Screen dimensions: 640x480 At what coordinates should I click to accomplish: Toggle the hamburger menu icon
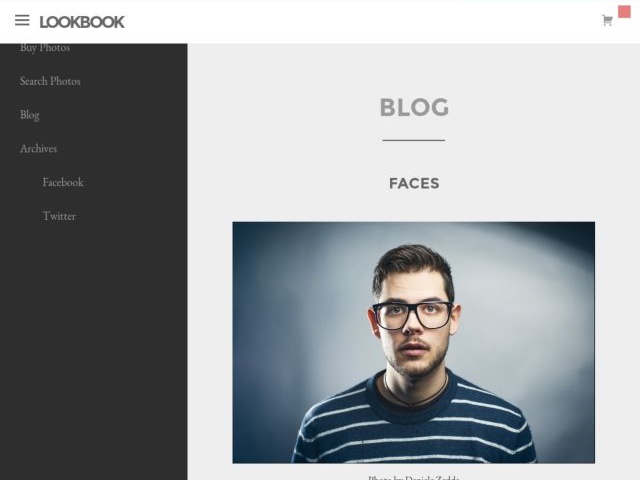[x=22, y=20]
